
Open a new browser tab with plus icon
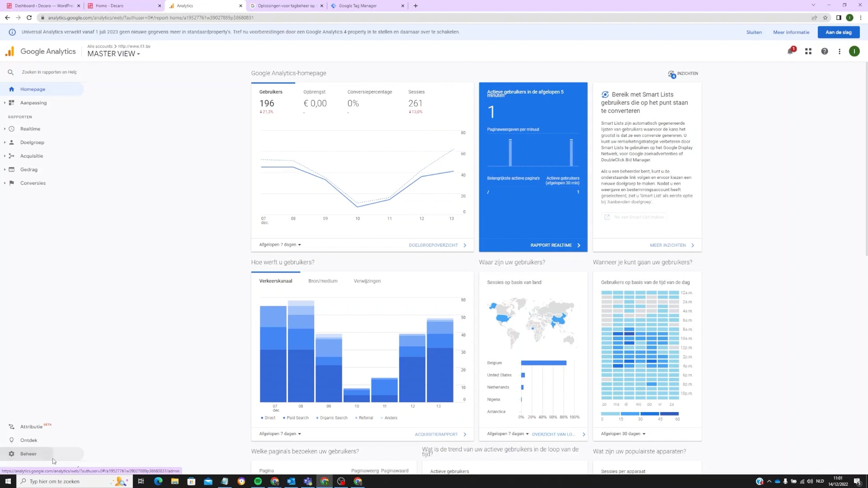pyautogui.click(x=416, y=6)
